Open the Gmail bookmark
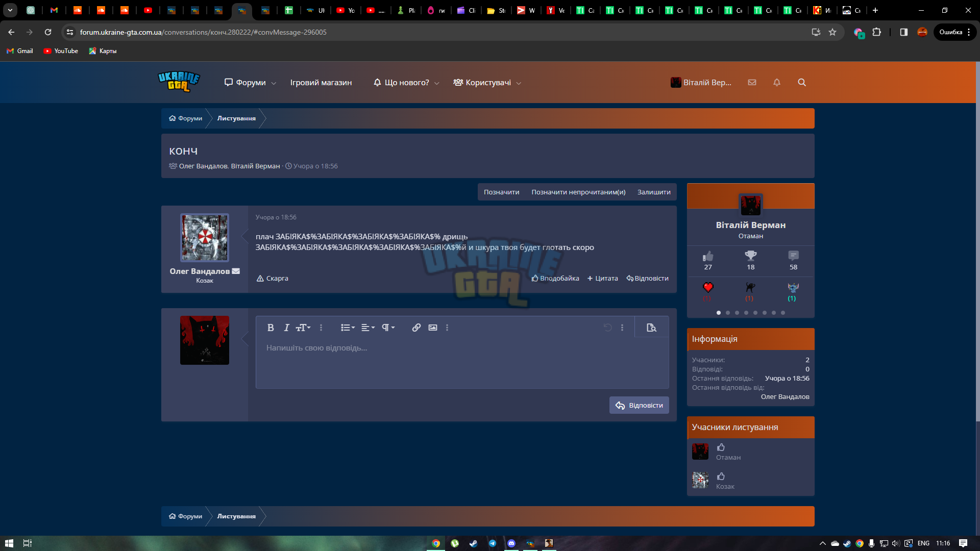Image resolution: width=980 pixels, height=551 pixels. (x=20, y=51)
